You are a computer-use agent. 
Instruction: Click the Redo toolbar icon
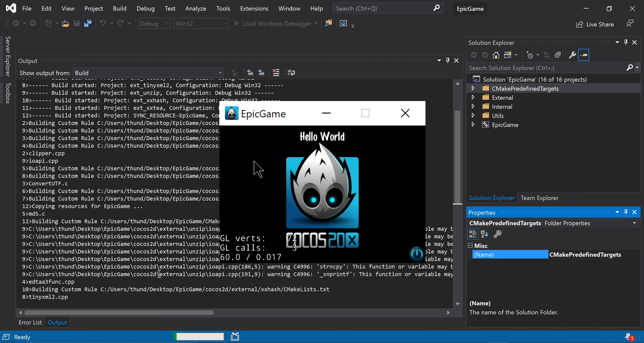coord(121,24)
